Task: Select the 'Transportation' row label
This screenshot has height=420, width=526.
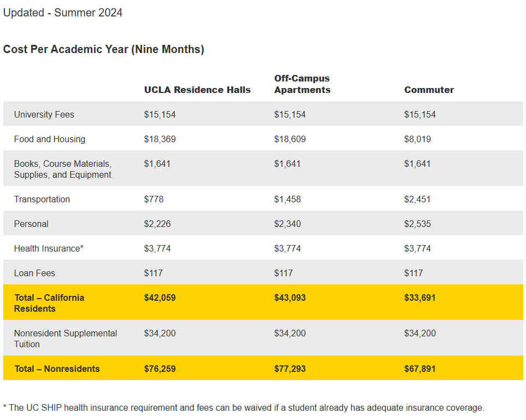Action: click(x=42, y=199)
